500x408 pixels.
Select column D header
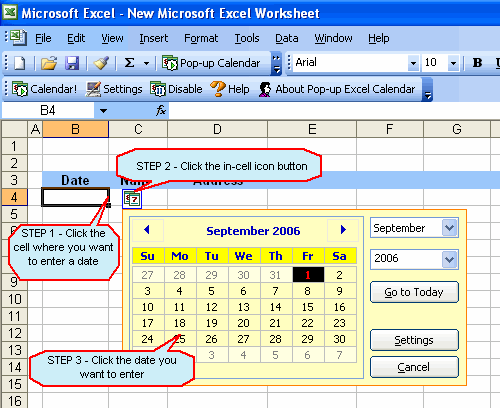pyautogui.click(x=217, y=129)
